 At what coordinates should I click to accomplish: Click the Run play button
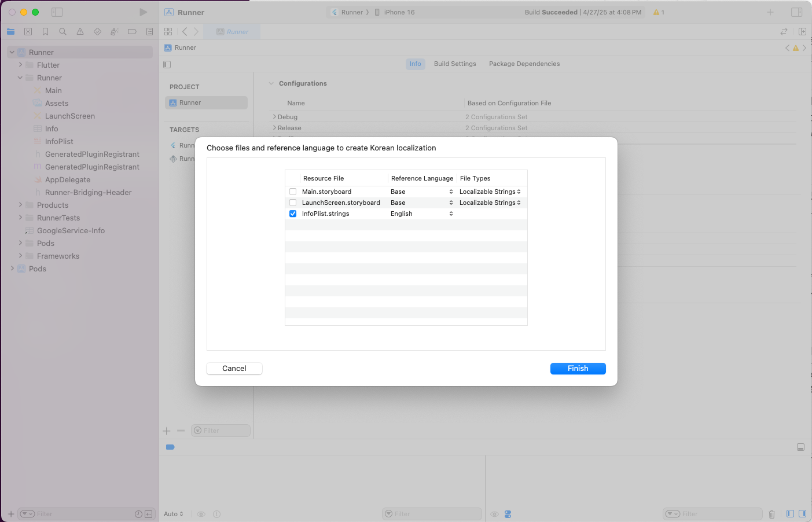(x=143, y=12)
